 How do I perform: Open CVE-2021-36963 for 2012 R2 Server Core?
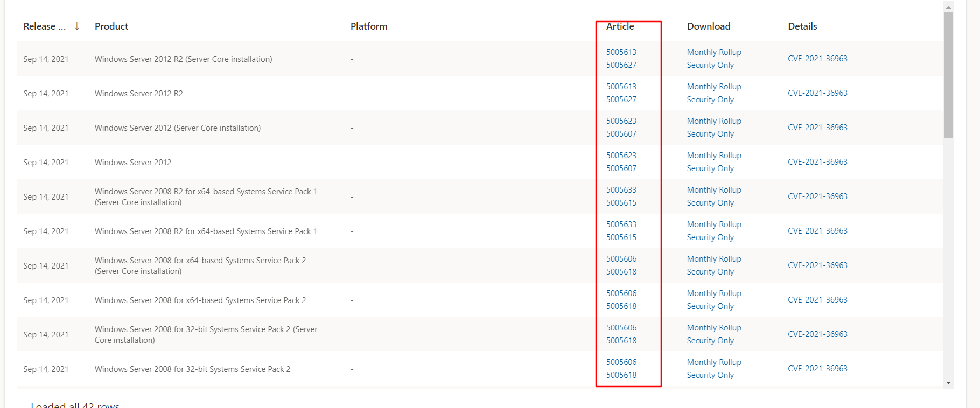[x=817, y=59]
